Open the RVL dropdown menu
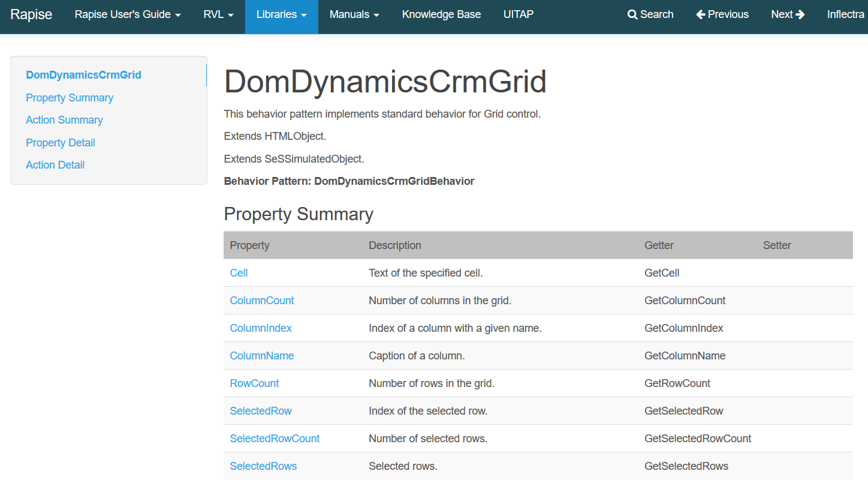Image resolution: width=868 pixels, height=486 pixels. pyautogui.click(x=218, y=15)
